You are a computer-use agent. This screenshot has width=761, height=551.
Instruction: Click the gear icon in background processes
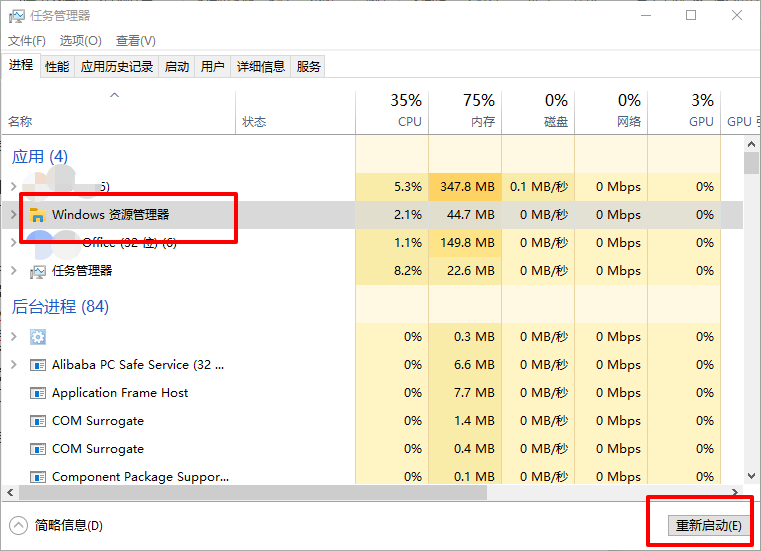[38, 337]
